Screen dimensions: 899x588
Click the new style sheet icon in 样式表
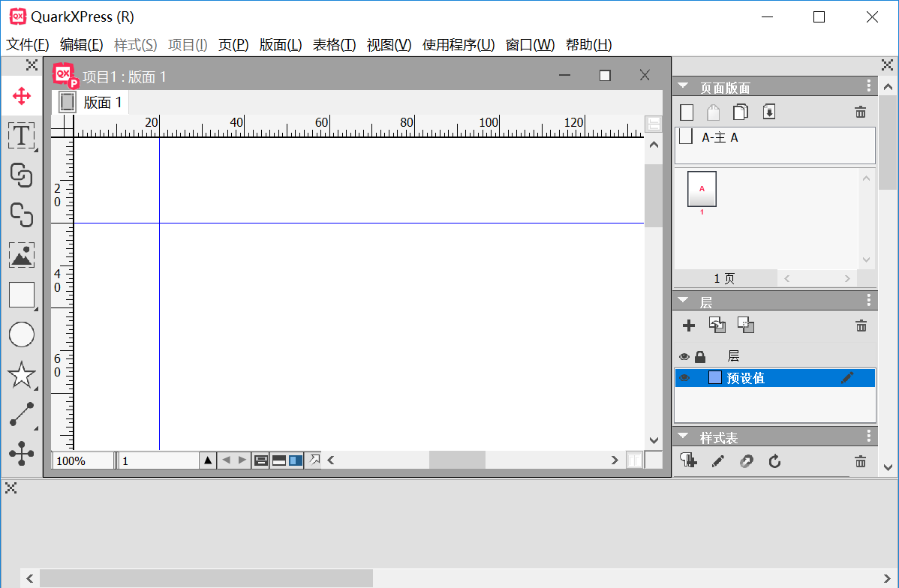click(x=688, y=460)
